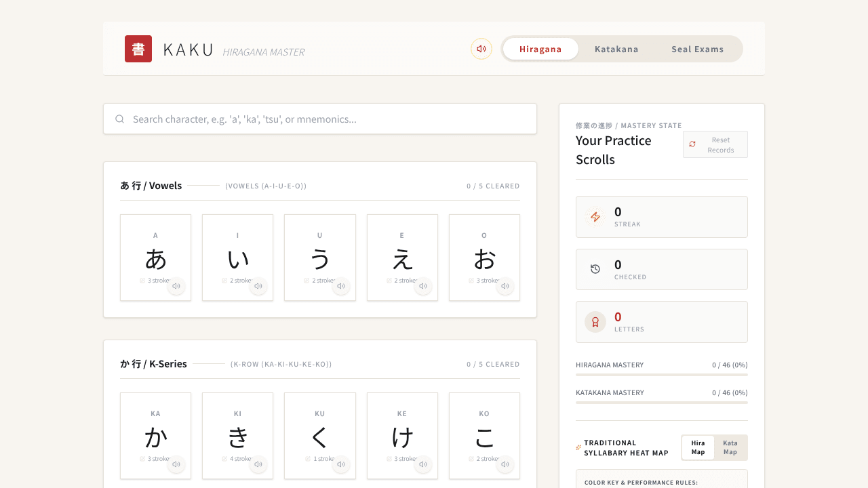Play audio for the い (I) card

[258, 286]
